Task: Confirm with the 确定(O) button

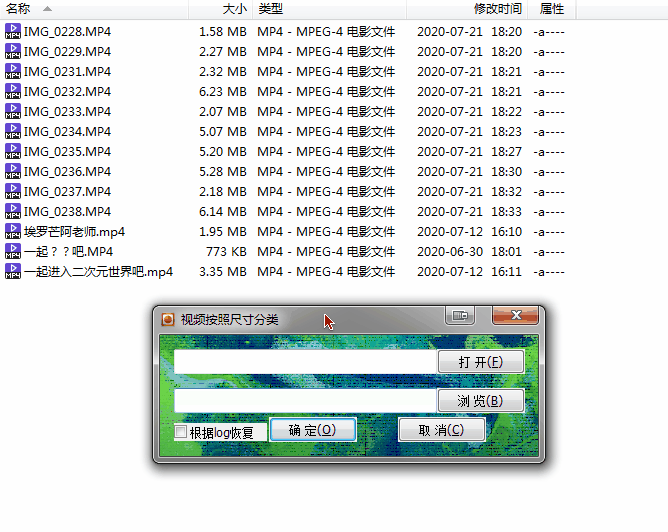Action: tap(313, 430)
